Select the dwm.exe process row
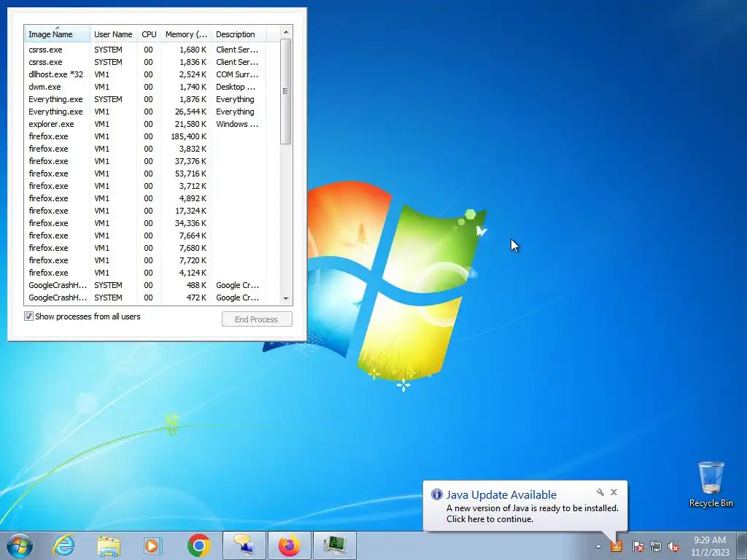This screenshot has height=560, width=747. tap(145, 87)
